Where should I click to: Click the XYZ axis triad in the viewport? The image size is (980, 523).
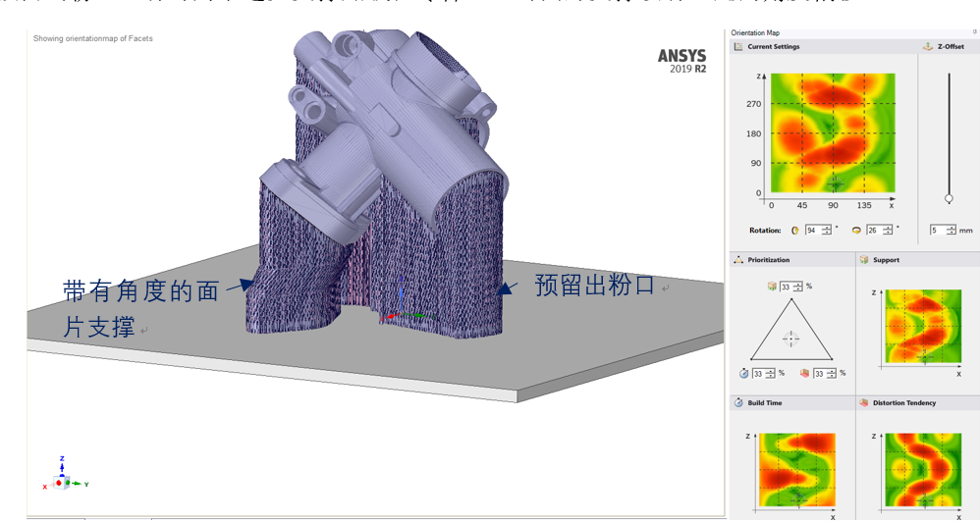[61, 476]
